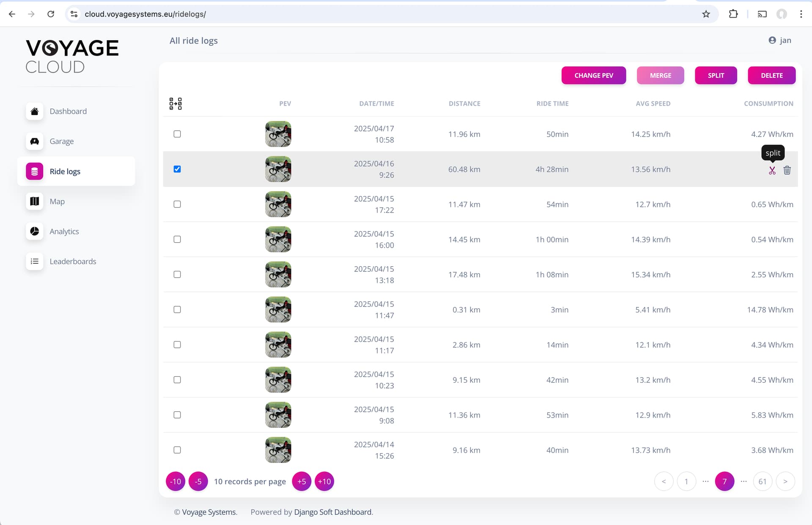Check the 0.31 km ride checkbox
The image size is (812, 525).
click(177, 309)
